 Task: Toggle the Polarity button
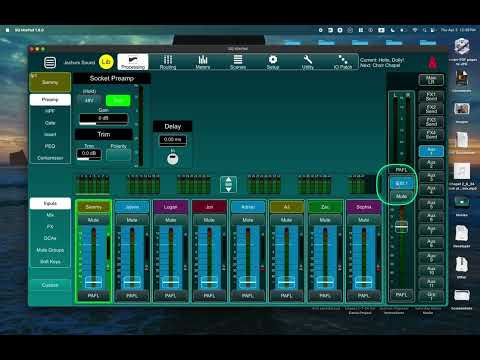[x=118, y=155]
